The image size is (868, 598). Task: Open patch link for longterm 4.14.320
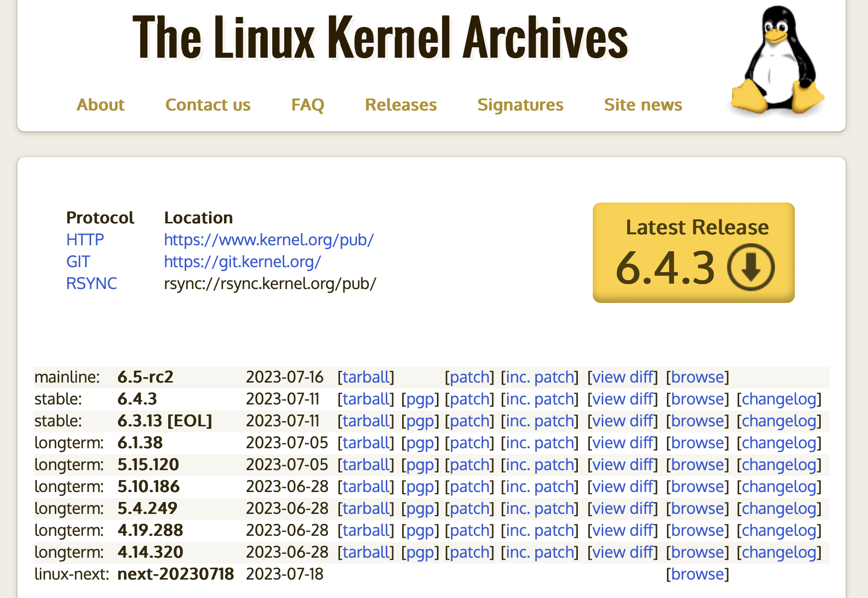coord(469,552)
